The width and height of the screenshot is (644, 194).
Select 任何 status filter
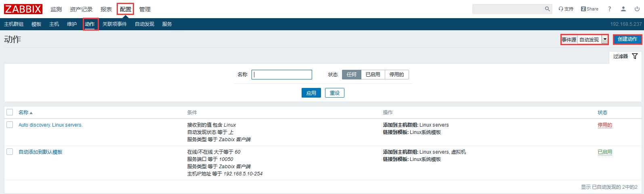coord(352,74)
